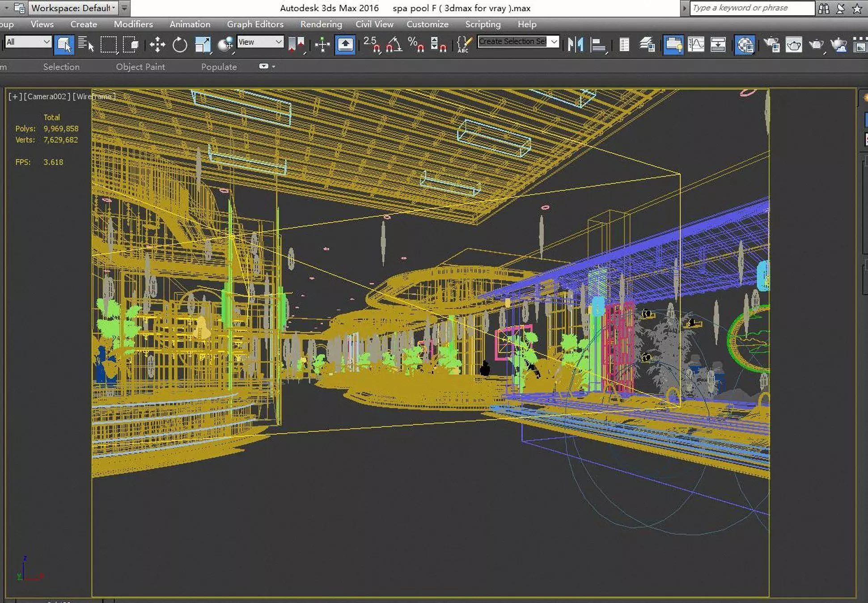Viewport: 868px width, 603px height.
Task: Open the All selection filter dropdown
Action: (28, 42)
